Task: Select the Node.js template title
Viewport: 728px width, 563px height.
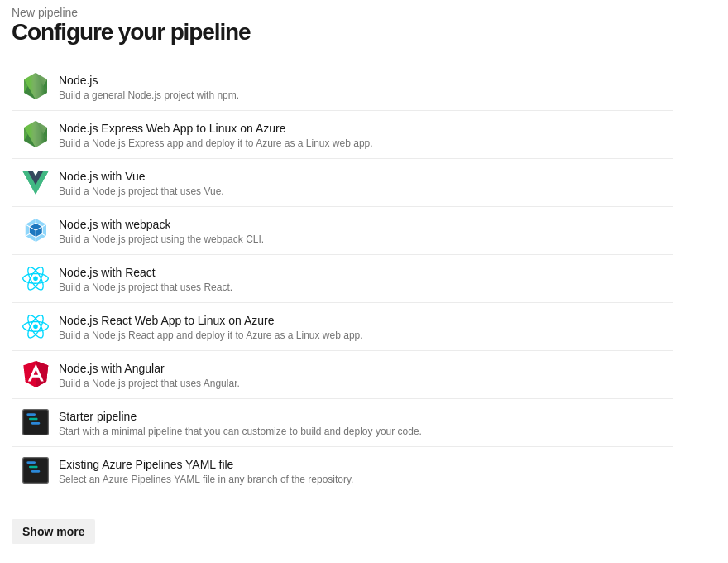Action: click(79, 80)
